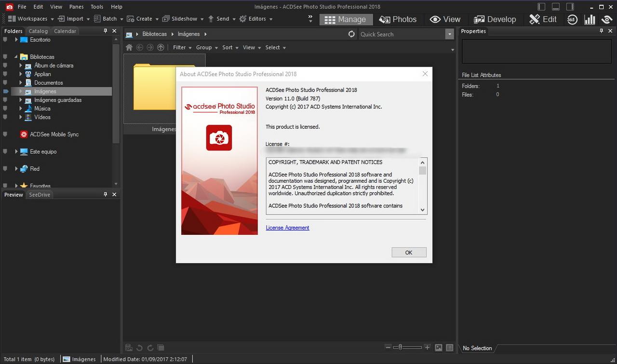The width and height of the screenshot is (617, 364).
Task: Toggle the bottom pane layout icon
Action: [x=556, y=7]
